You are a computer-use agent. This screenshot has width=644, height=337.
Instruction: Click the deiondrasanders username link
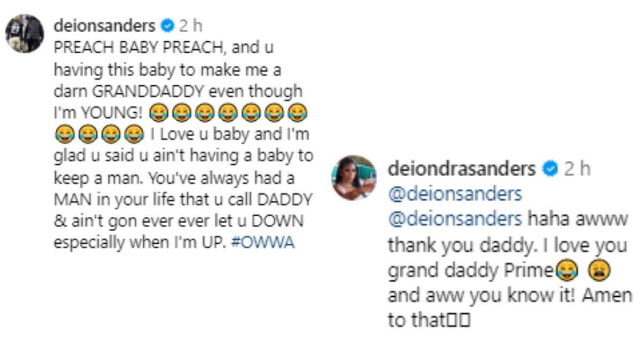coord(461,169)
